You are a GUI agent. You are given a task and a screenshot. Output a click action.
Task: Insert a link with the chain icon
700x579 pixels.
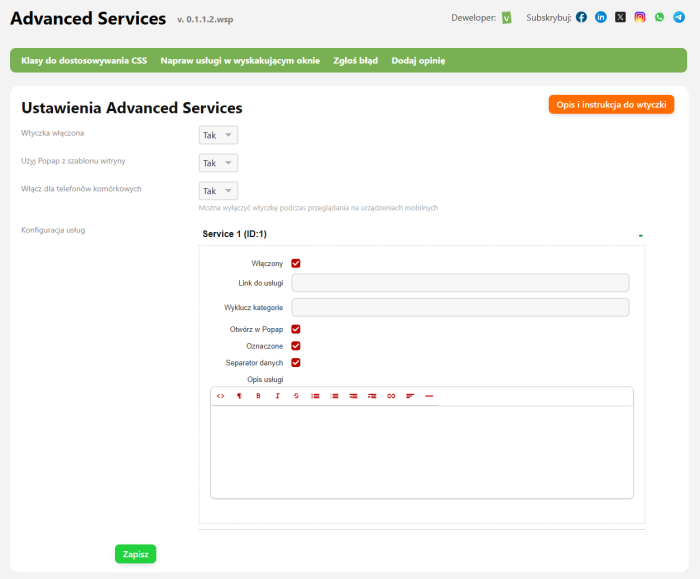coord(391,396)
